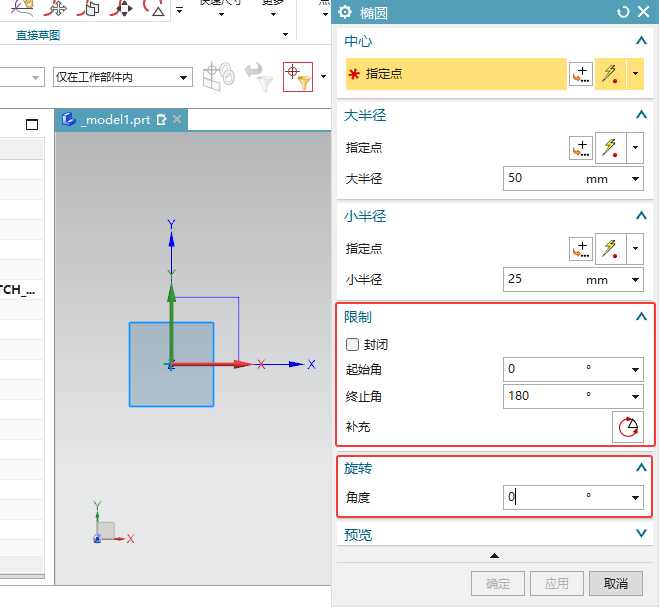
Task: Click the 补充 complement arc icon
Action: (628, 427)
